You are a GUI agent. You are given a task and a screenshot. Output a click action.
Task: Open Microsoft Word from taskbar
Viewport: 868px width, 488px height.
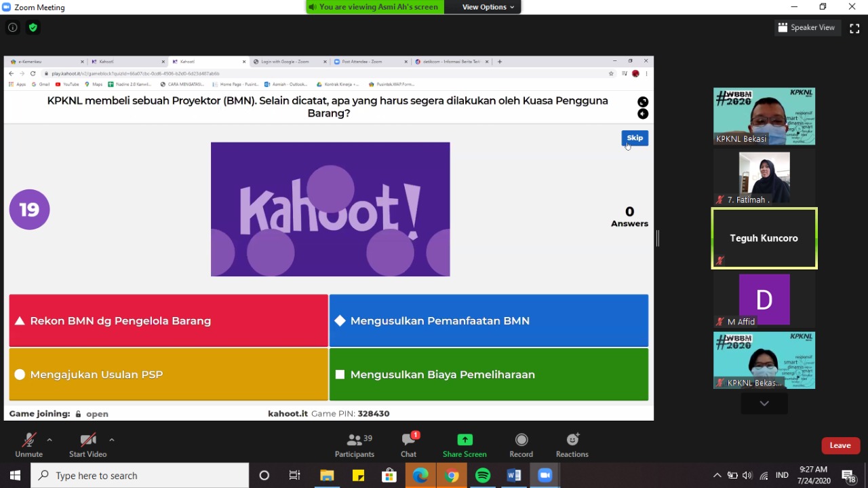(514, 475)
